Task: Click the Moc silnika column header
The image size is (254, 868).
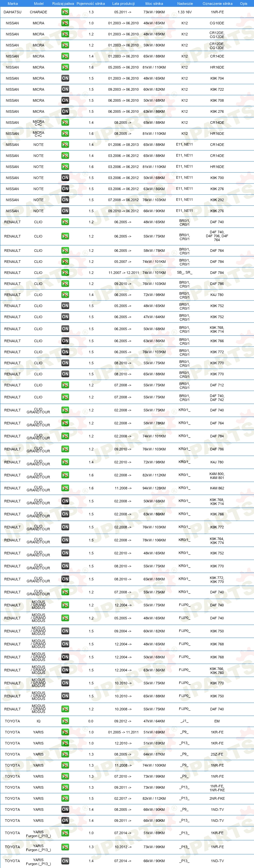Action: [154, 4]
